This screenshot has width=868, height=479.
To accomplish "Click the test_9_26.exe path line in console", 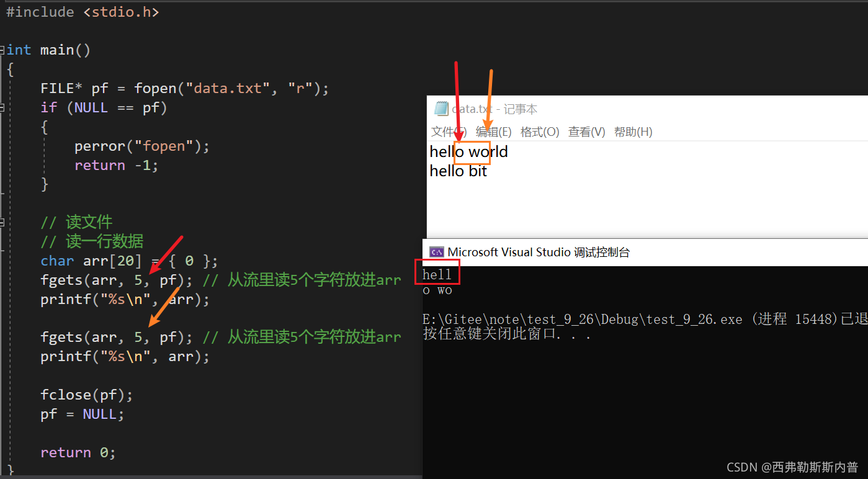I will click(x=645, y=320).
